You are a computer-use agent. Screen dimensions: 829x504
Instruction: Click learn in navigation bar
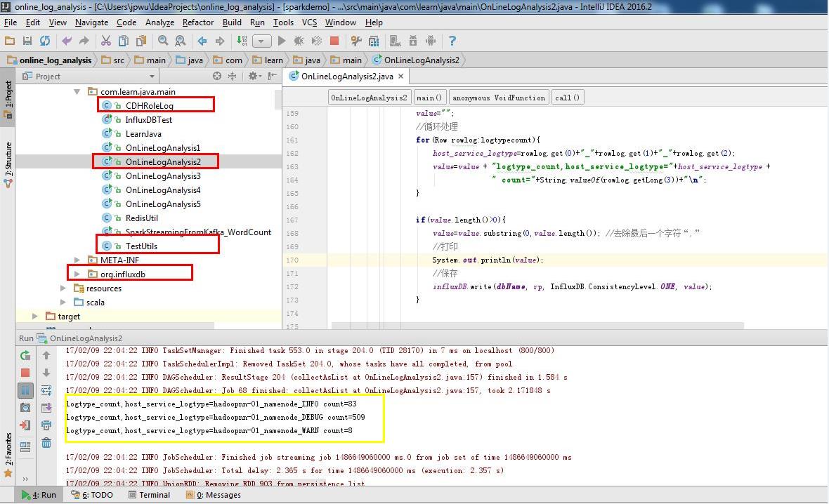268,60
